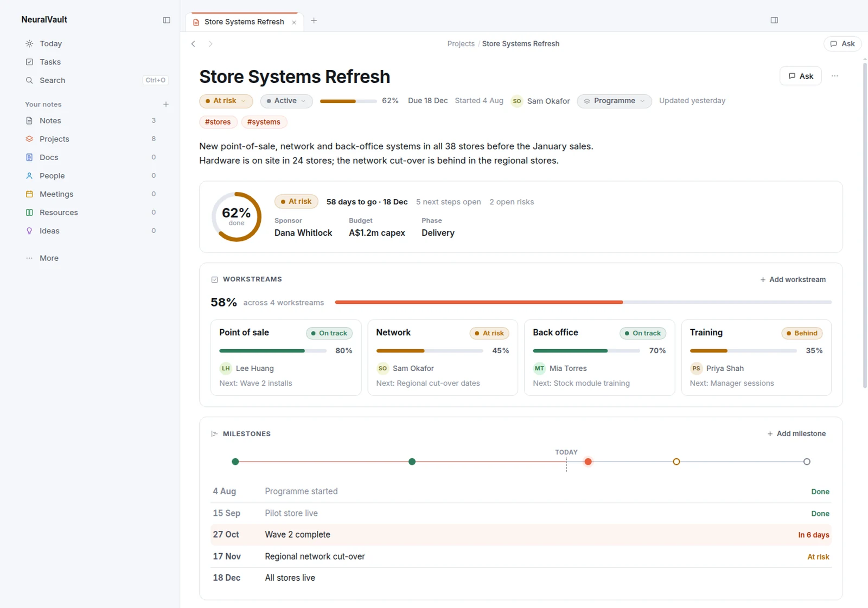Expand More in the sidebar
Screen dimensions: 868x608
[x=97, y=258]
